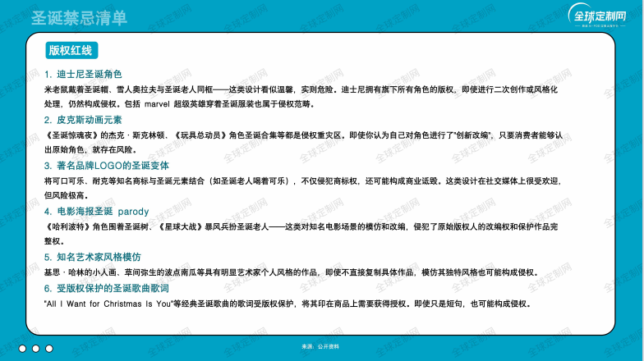Click heading 2. 皮克斯动画元素
This screenshot has height=361, width=644.
tap(83, 120)
